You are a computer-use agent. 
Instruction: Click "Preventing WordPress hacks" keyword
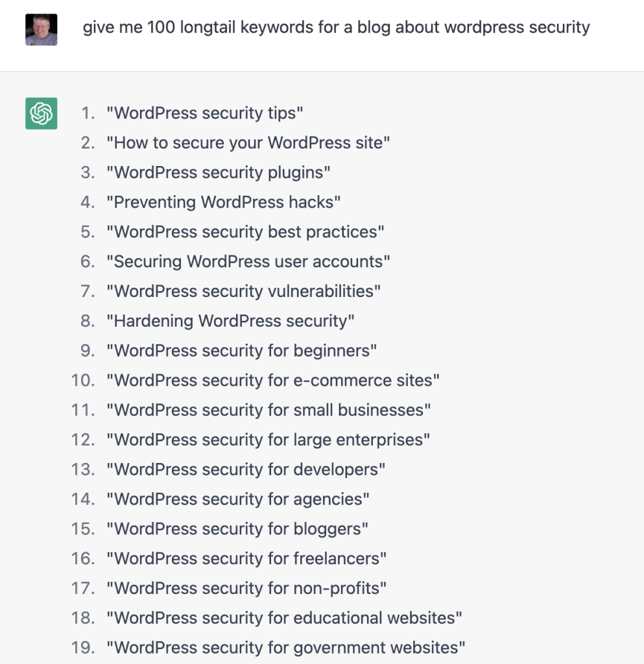tap(224, 202)
